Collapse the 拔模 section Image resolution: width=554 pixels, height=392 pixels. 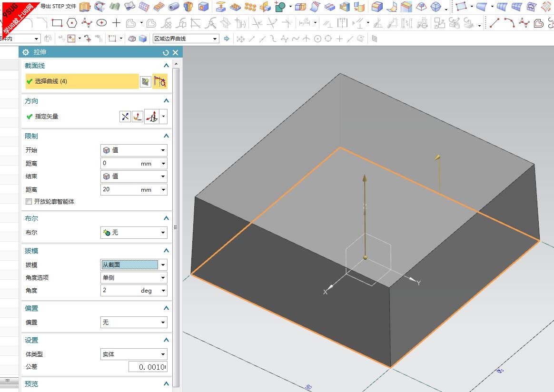click(166, 250)
